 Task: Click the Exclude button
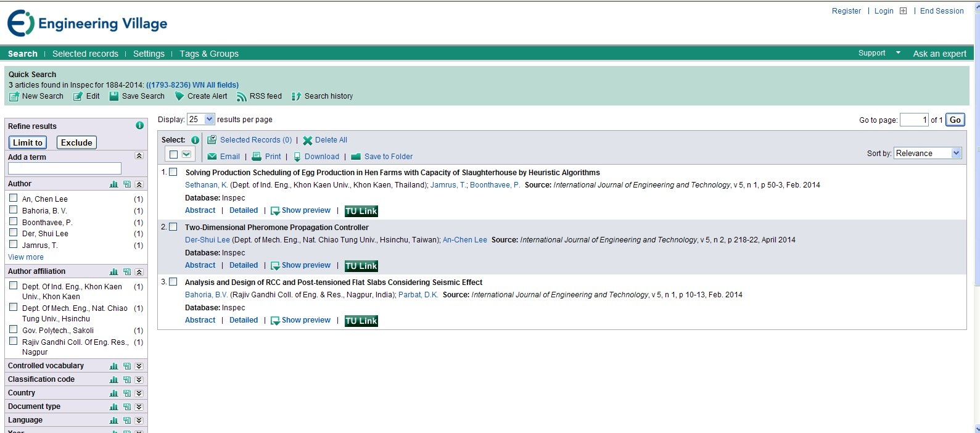pos(76,142)
